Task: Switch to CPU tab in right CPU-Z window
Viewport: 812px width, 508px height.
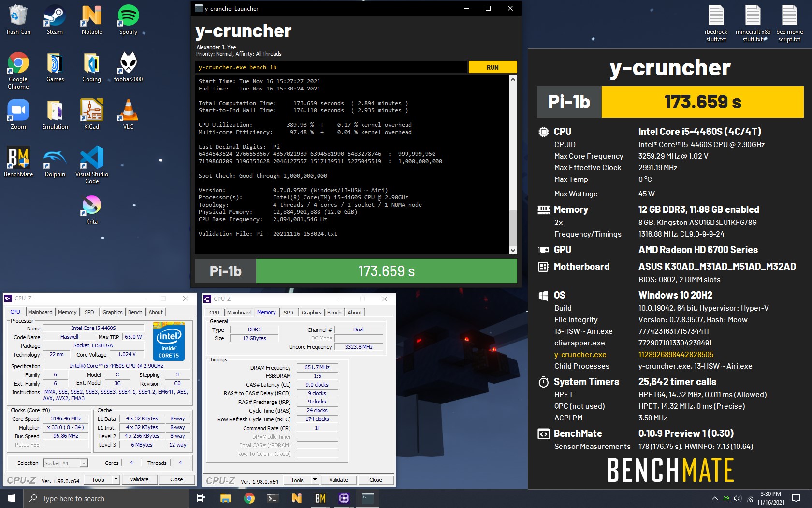Action: pyautogui.click(x=214, y=313)
